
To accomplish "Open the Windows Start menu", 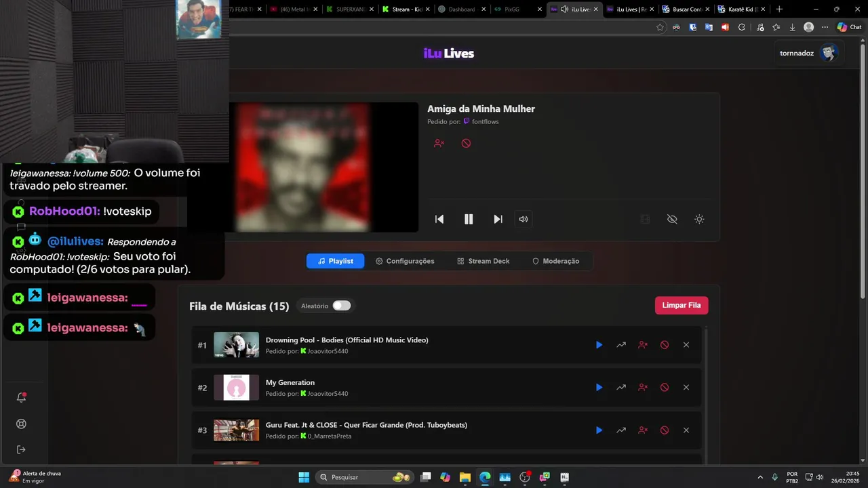I will pyautogui.click(x=304, y=477).
